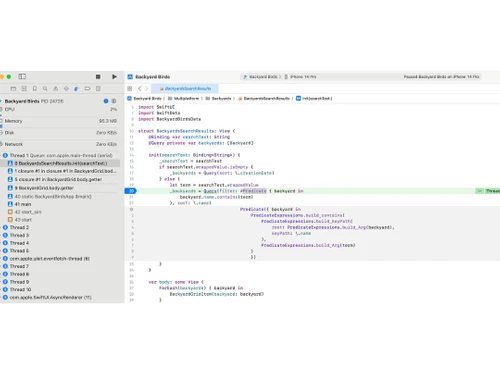Click Backyard Birds in jump bar

pos(144,99)
